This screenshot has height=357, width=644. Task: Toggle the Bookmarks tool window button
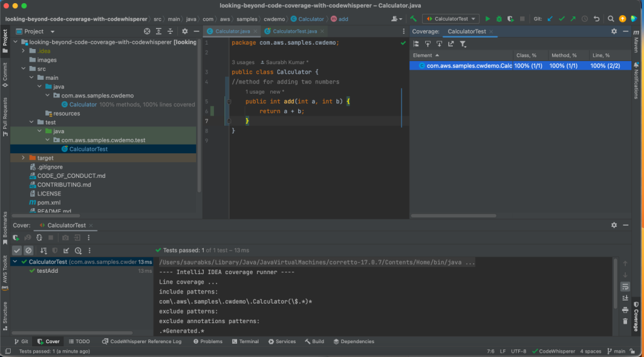[5, 228]
